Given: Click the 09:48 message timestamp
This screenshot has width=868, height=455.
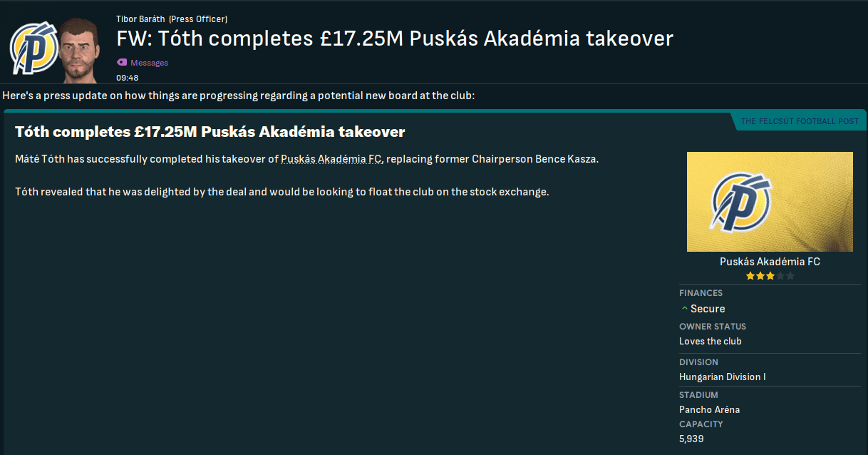Looking at the screenshot, I should [x=128, y=78].
